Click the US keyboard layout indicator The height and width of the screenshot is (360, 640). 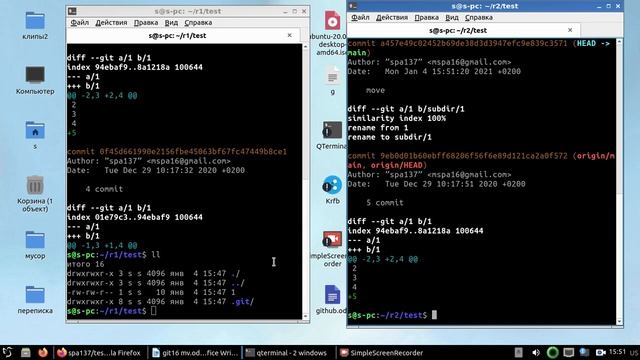(x=633, y=353)
